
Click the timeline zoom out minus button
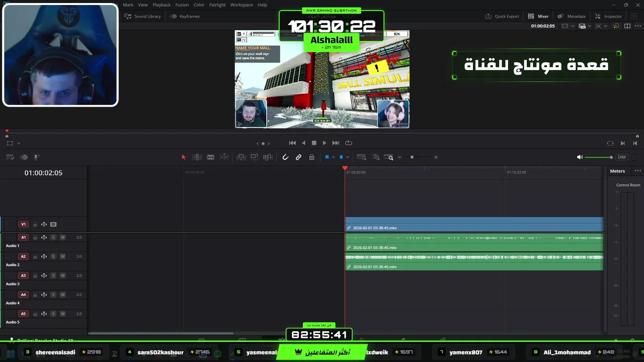coord(399,157)
